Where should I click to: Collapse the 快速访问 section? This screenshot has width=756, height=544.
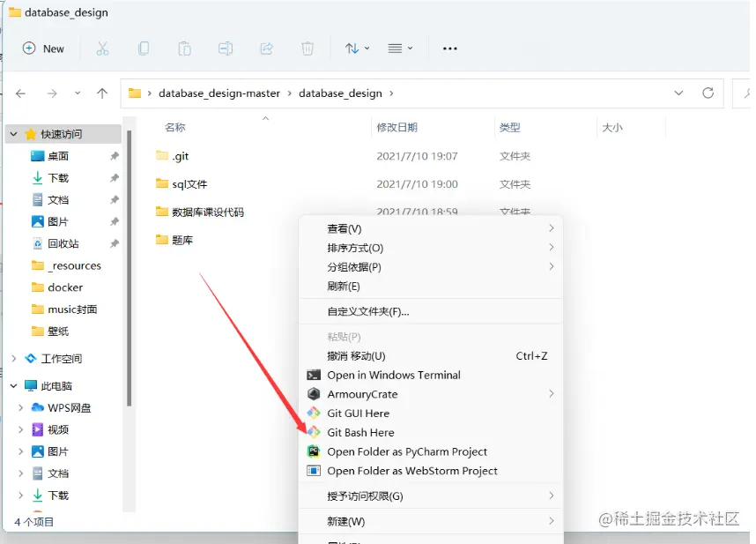pyautogui.click(x=14, y=134)
